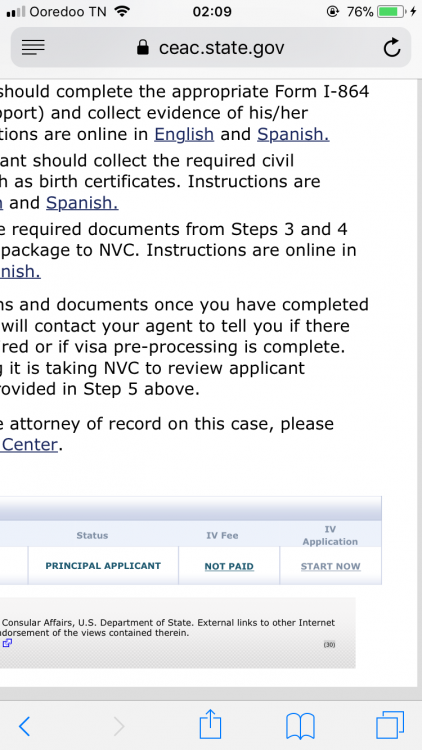Click START NOW under IV Application

click(331, 566)
